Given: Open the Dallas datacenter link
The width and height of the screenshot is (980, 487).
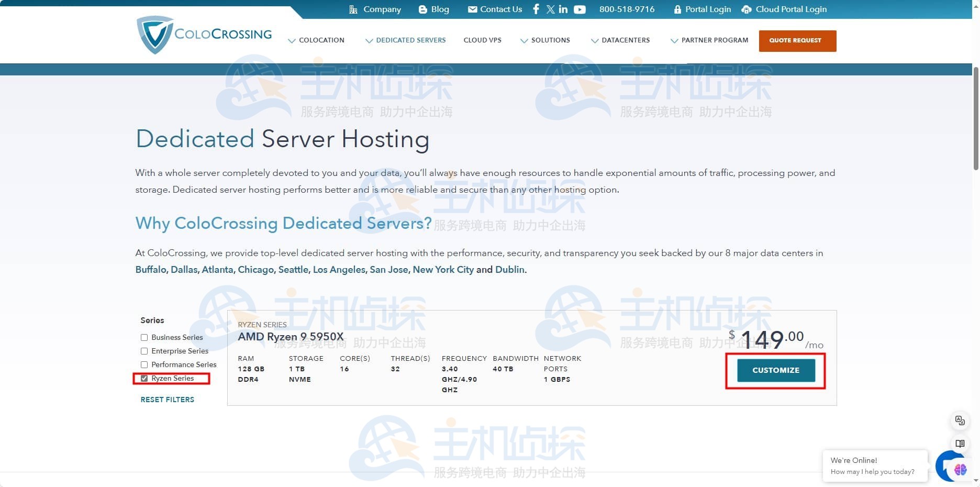Looking at the screenshot, I should coord(184,270).
